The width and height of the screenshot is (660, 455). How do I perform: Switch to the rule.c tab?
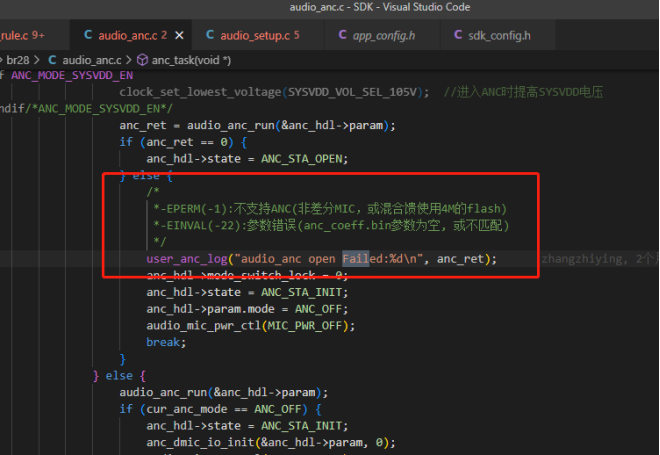coord(22,35)
